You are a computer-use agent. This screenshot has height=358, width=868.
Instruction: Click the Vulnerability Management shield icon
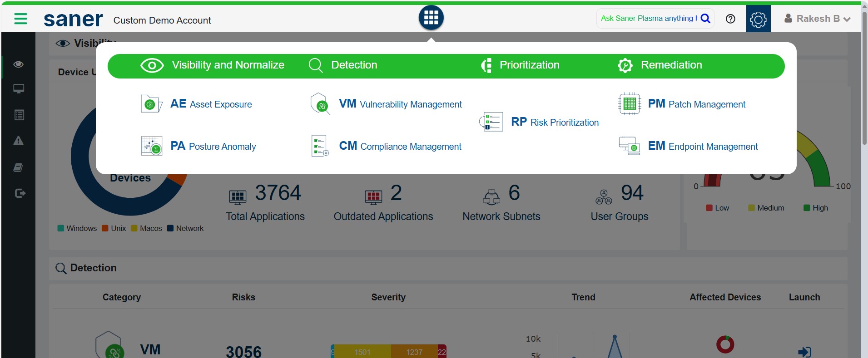click(320, 104)
